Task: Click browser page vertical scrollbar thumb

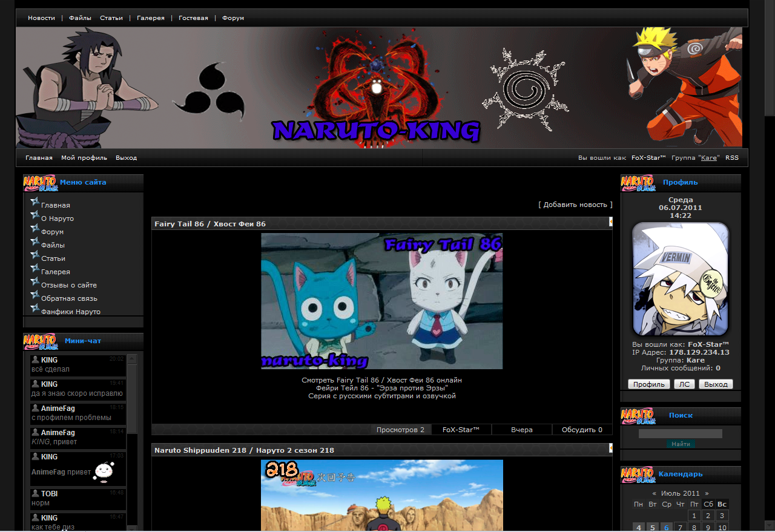Action: [x=770, y=57]
